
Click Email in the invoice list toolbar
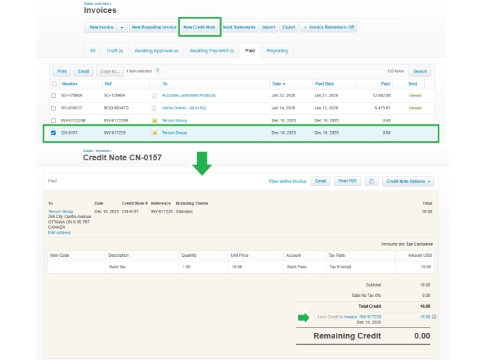pos(83,71)
